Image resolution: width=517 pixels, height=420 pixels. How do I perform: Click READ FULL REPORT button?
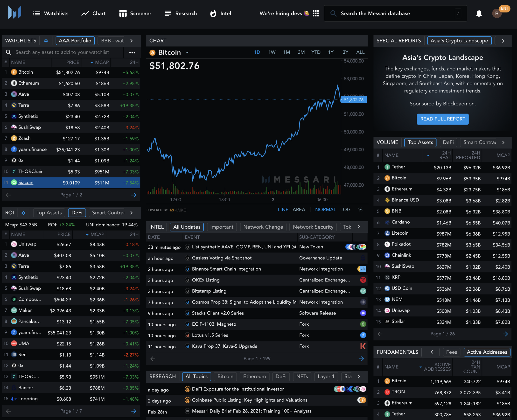(x=442, y=119)
